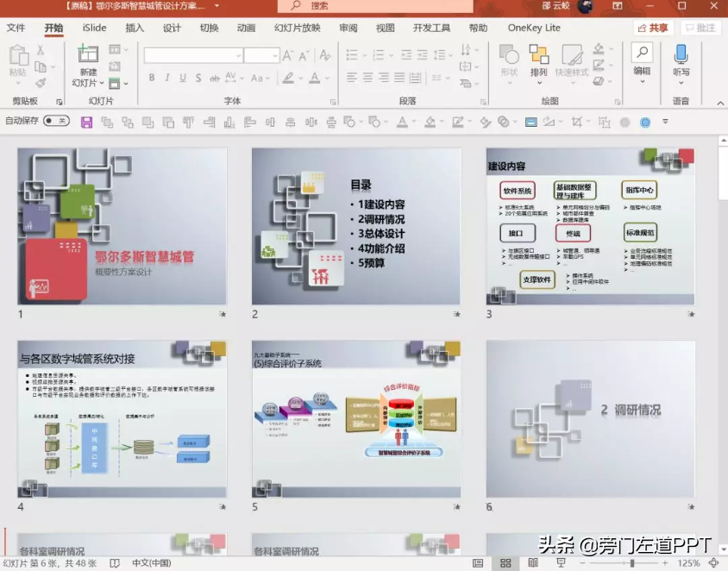Open the OneKey Lite tab

pyautogui.click(x=534, y=28)
